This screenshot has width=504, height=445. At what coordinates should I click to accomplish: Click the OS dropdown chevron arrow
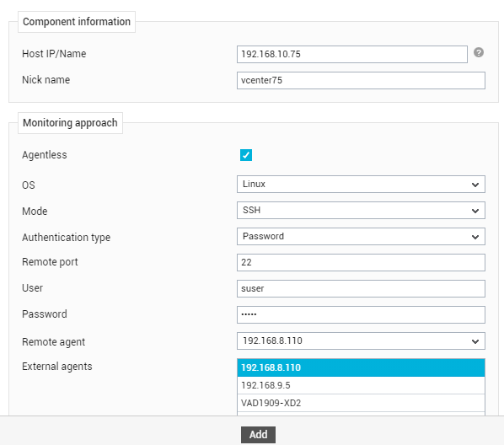pyautogui.click(x=475, y=185)
